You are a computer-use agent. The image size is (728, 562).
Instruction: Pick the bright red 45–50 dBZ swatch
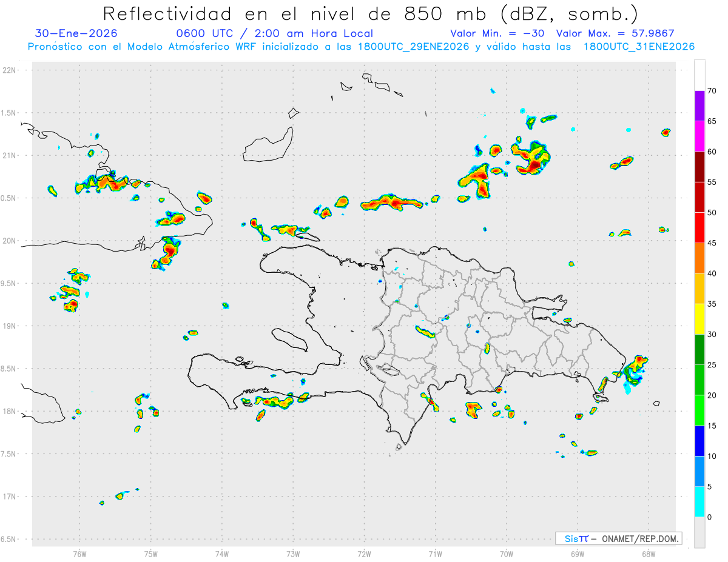tap(699, 227)
